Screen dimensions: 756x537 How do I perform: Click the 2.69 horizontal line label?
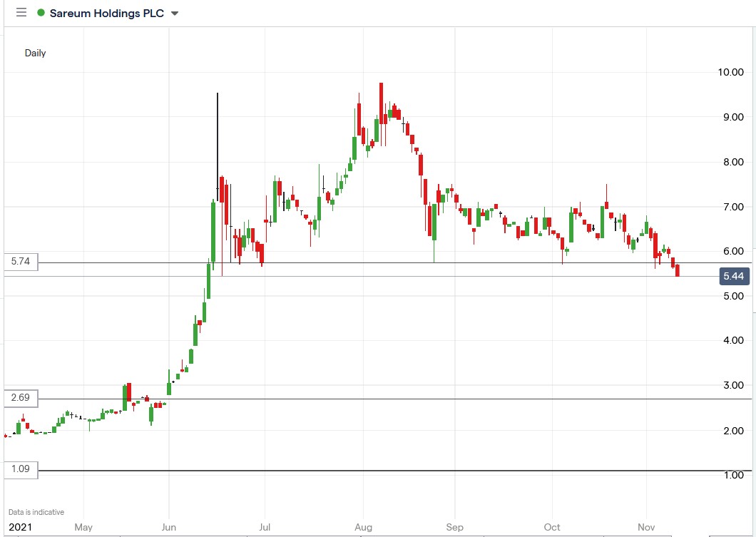click(21, 398)
